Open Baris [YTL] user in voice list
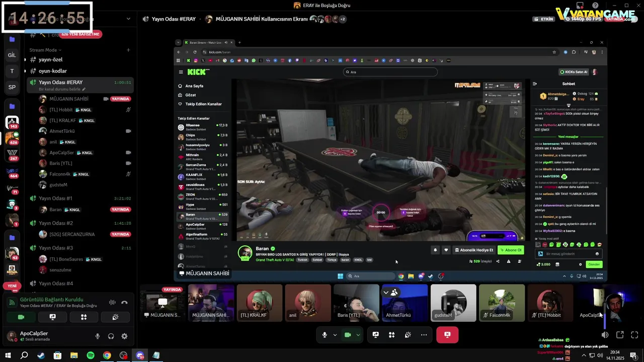This screenshot has width=644, height=362. [x=85, y=163]
